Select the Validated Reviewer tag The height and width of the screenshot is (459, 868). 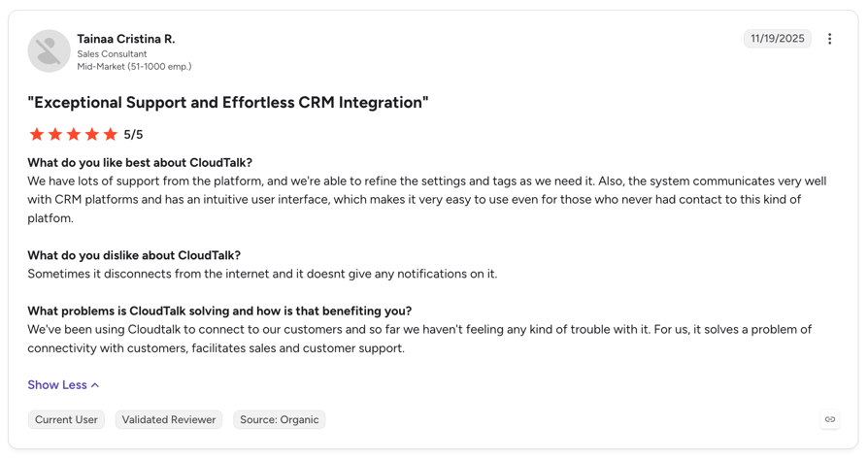click(169, 420)
